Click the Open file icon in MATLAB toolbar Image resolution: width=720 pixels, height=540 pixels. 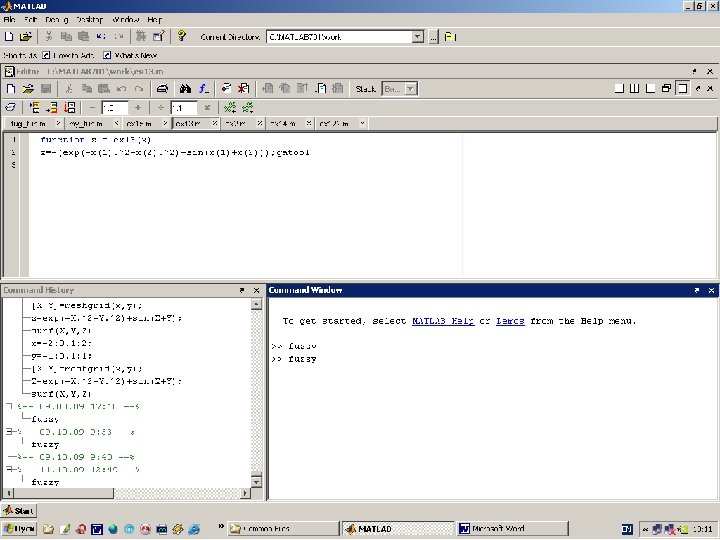click(25, 36)
